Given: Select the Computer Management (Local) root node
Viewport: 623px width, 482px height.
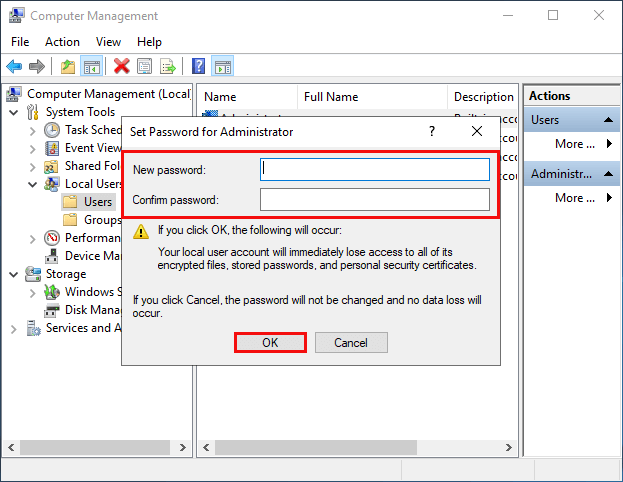Looking at the screenshot, I should [108, 94].
